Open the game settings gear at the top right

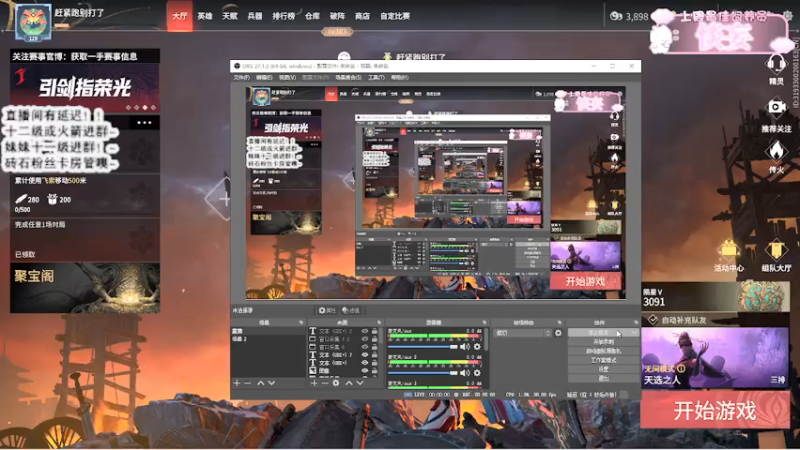(x=788, y=16)
